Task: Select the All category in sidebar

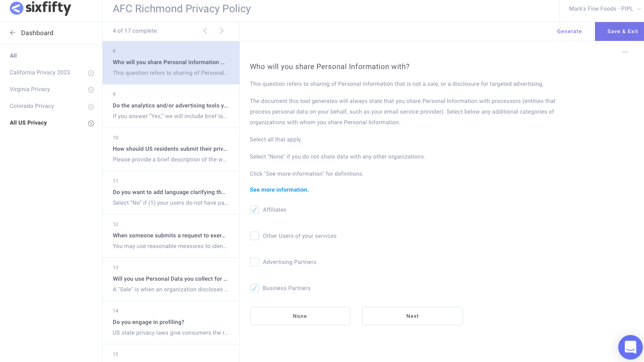Action: pyautogui.click(x=13, y=56)
